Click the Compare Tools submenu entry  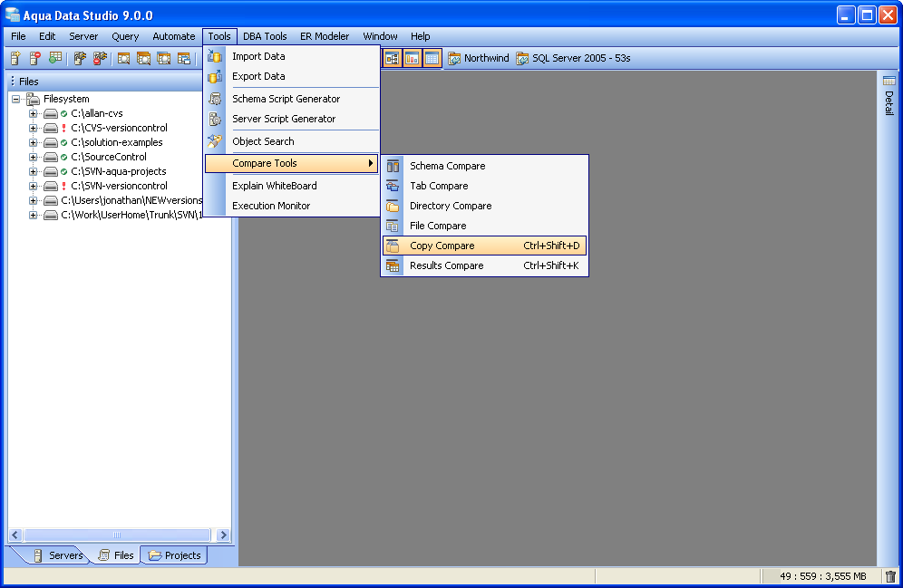point(292,163)
